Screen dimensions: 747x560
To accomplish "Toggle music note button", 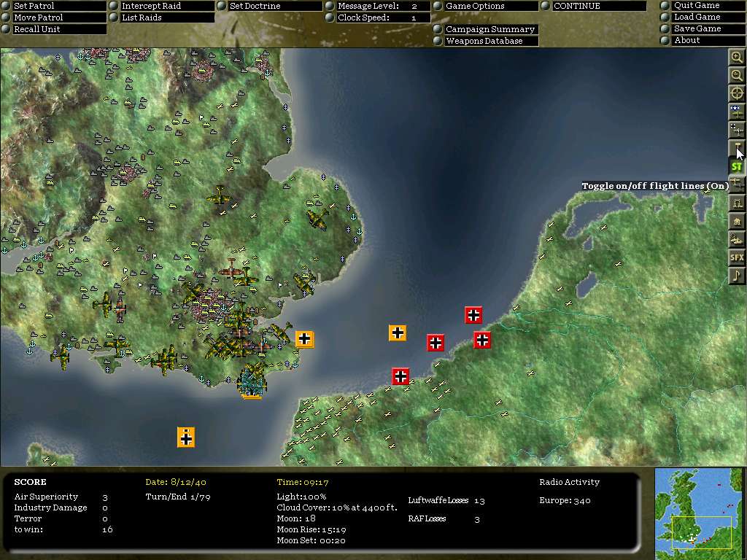I will coord(737,276).
